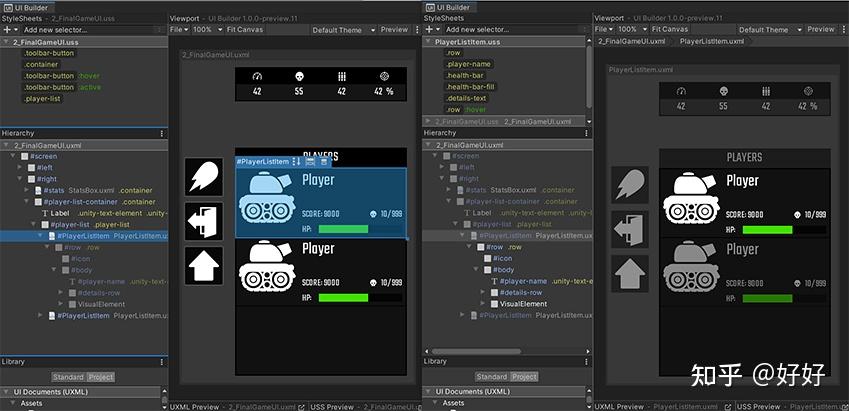The width and height of the screenshot is (849, 411).
Task: Open the left Library panel's three-dot menu
Action: (162, 362)
